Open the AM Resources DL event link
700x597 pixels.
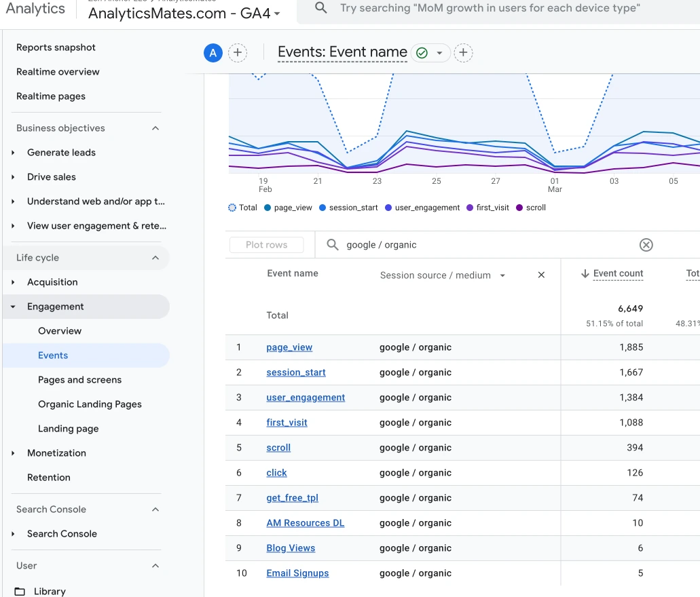306,523
